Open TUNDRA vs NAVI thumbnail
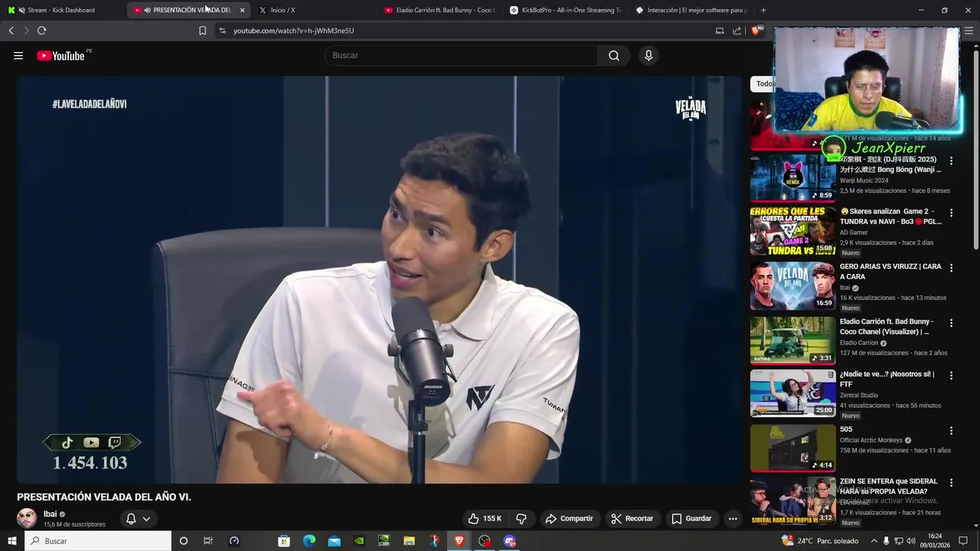The height and width of the screenshot is (551, 980). [x=793, y=231]
